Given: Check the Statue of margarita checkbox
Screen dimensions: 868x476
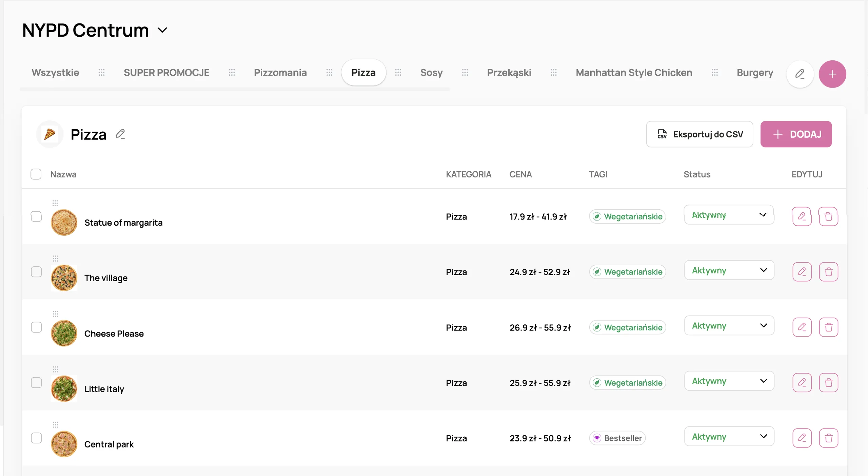Looking at the screenshot, I should pyautogui.click(x=36, y=216).
